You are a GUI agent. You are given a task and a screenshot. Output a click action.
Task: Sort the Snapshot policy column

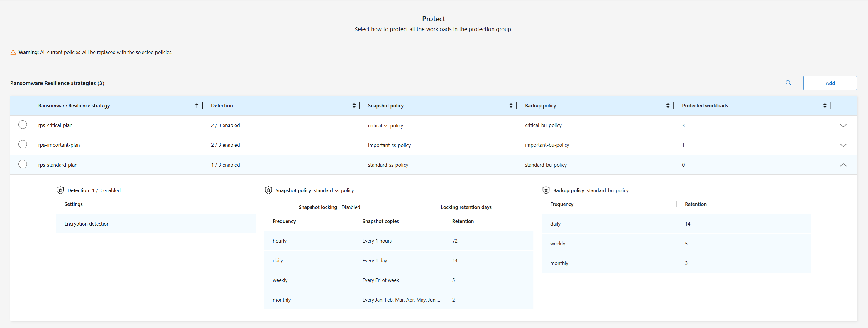click(x=511, y=105)
